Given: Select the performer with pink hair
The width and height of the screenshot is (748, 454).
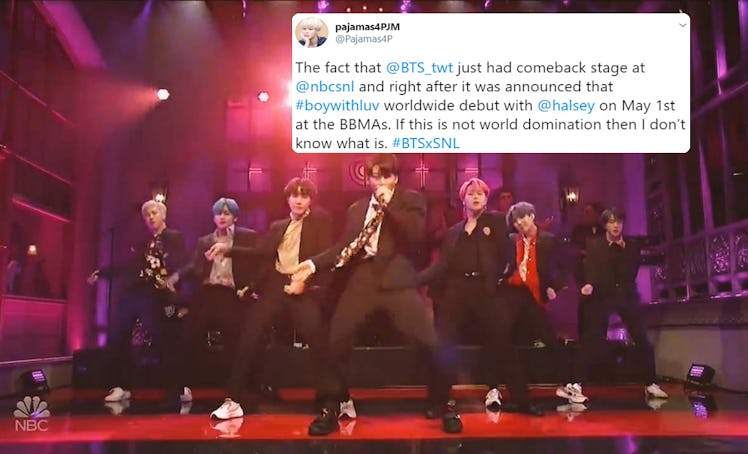Looking at the screenshot, I should 470,291.
